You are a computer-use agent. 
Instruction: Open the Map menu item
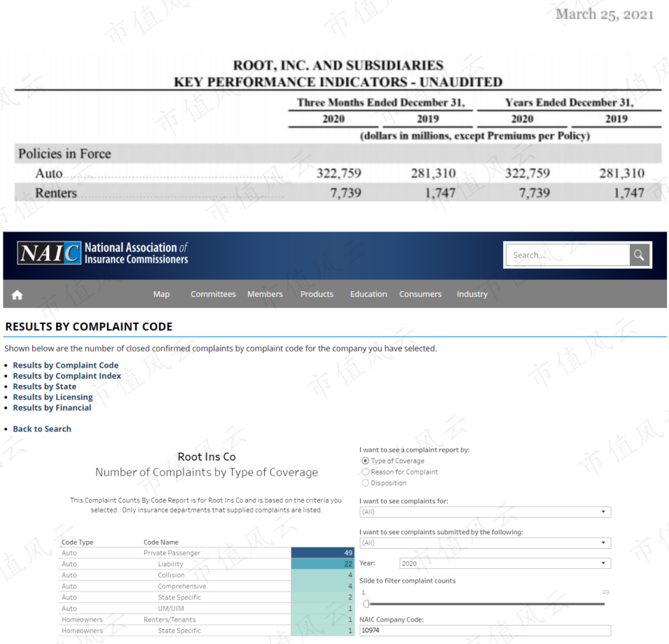click(161, 294)
